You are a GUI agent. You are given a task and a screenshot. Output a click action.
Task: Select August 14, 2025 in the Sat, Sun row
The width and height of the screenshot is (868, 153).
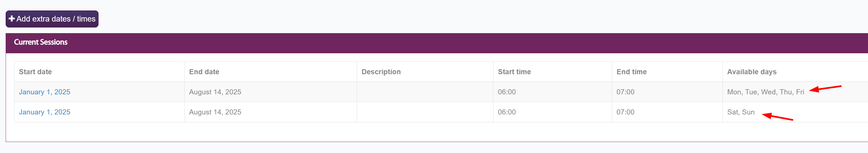[x=215, y=112]
